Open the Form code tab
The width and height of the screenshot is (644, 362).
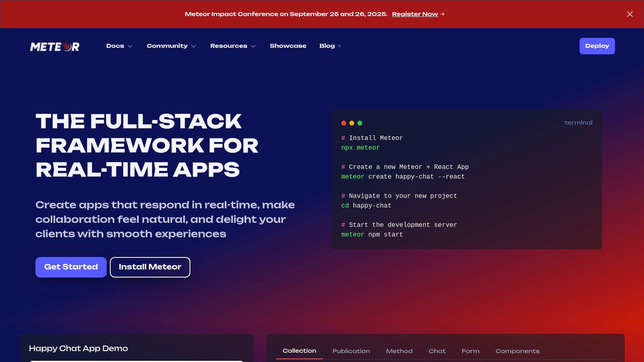[470, 351]
